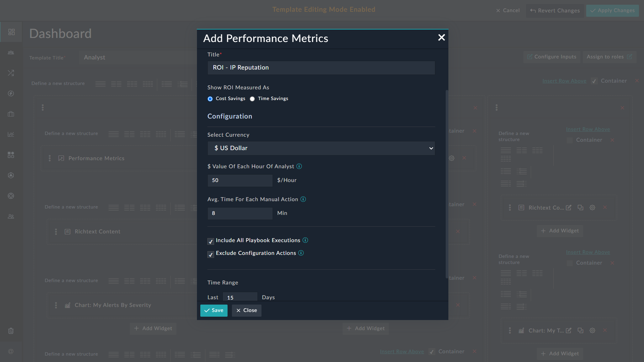This screenshot has width=644, height=362.
Task: Apply Changes to the template
Action: pyautogui.click(x=612, y=10)
